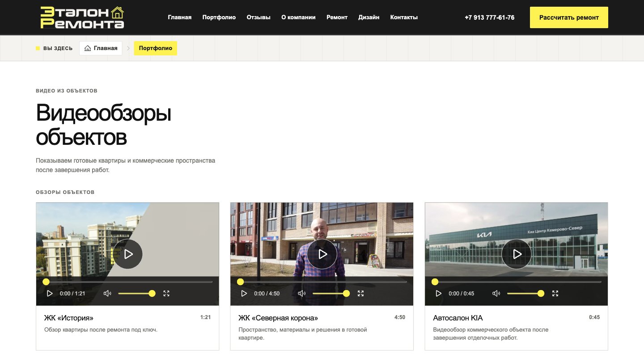Screen dimensions: 644x362
Task: Play the Автосалон KIA video center button
Action: (x=517, y=254)
